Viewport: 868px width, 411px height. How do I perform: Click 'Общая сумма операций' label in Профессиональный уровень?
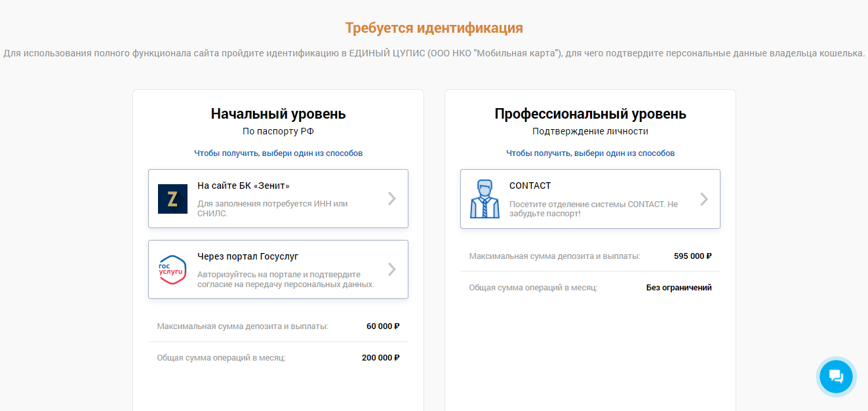tap(534, 288)
